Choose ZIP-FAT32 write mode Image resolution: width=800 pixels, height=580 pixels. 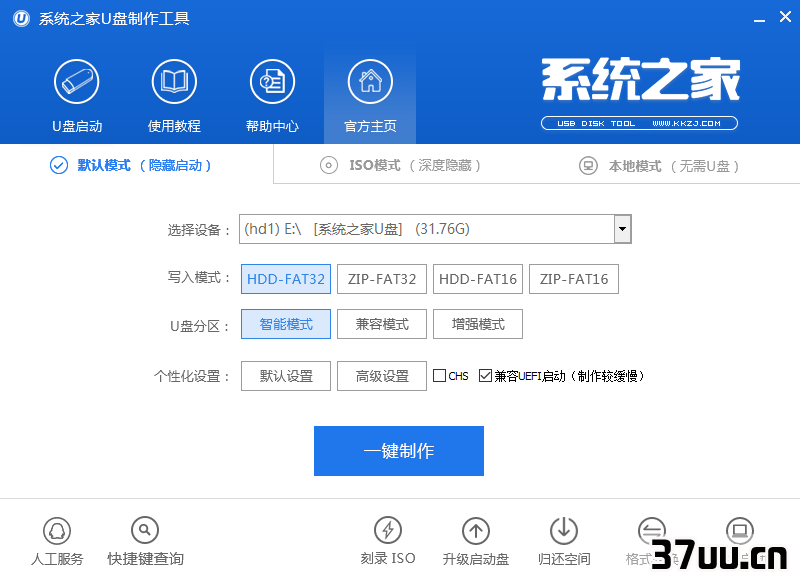click(382, 279)
